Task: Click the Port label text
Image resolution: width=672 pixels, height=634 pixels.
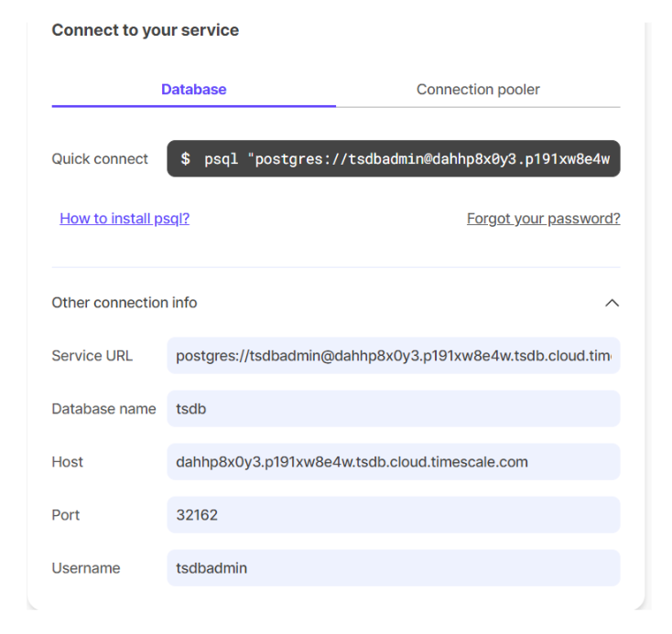Action: (x=66, y=515)
